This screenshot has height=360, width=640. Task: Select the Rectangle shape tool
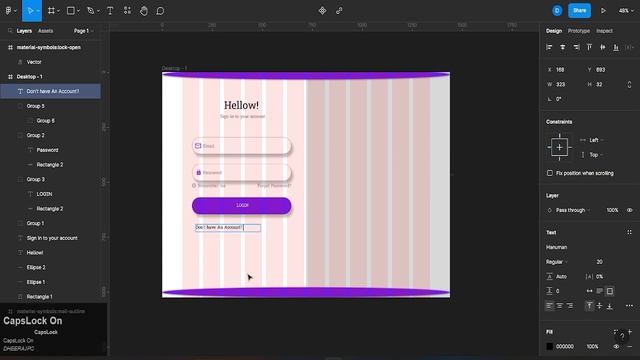tap(71, 11)
